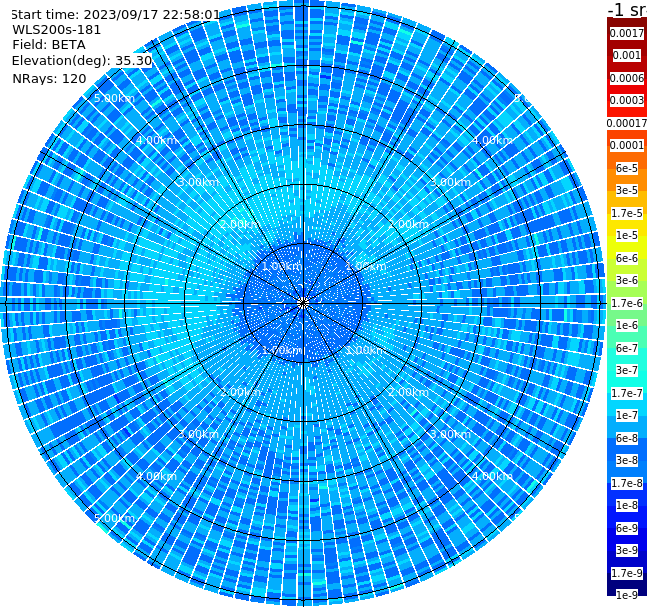Select the 3e-6 colorbar value

pos(627,280)
